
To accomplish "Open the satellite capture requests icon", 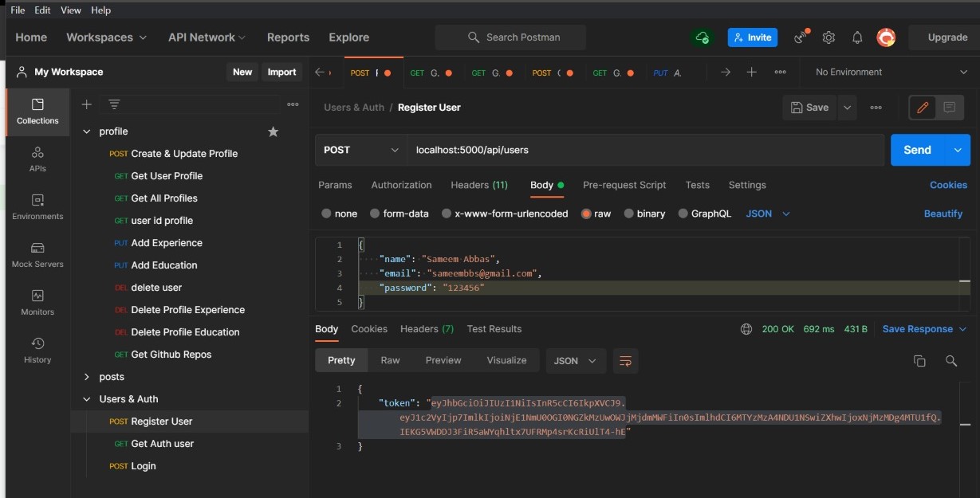I will pos(801,37).
